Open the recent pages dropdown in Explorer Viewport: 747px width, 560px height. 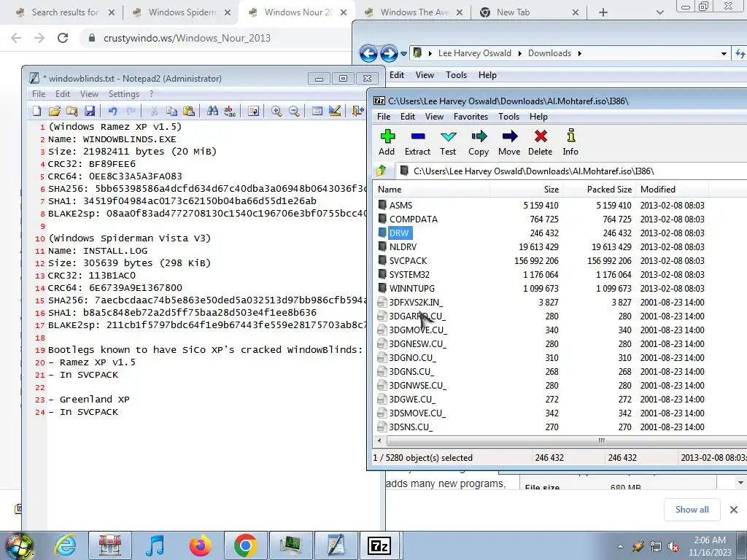403,53
